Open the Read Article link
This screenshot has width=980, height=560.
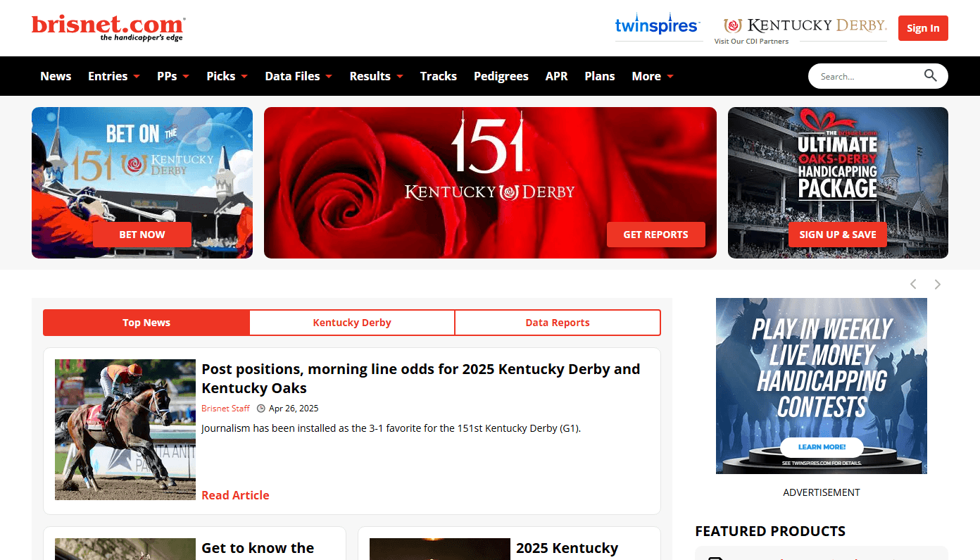[x=235, y=495]
